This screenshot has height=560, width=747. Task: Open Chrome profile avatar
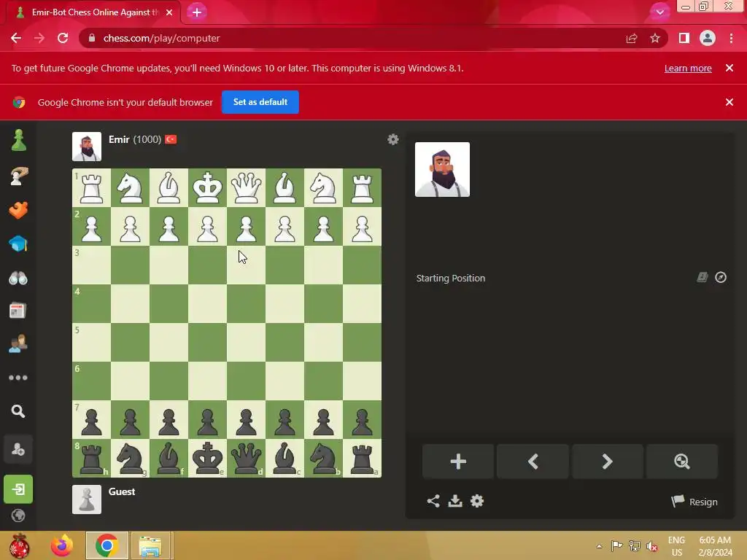[x=708, y=38]
